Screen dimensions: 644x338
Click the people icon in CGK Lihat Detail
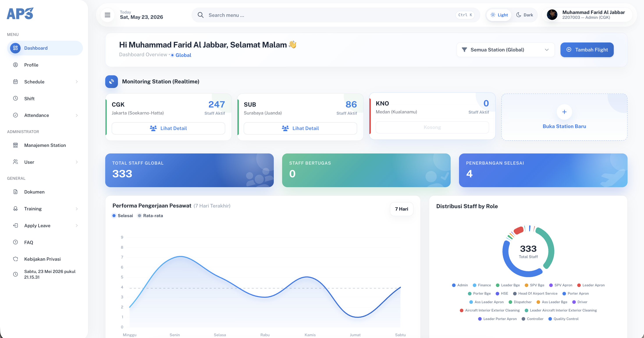153,128
